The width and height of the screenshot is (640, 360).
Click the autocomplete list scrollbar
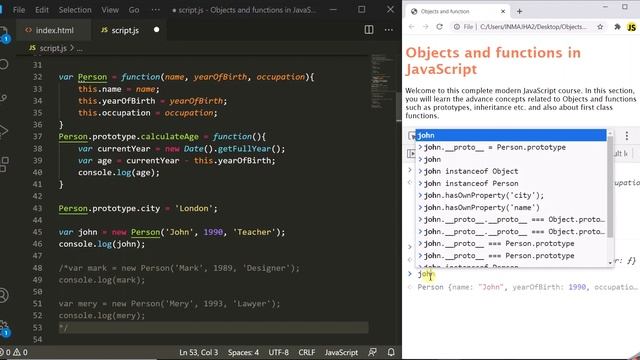610,186
